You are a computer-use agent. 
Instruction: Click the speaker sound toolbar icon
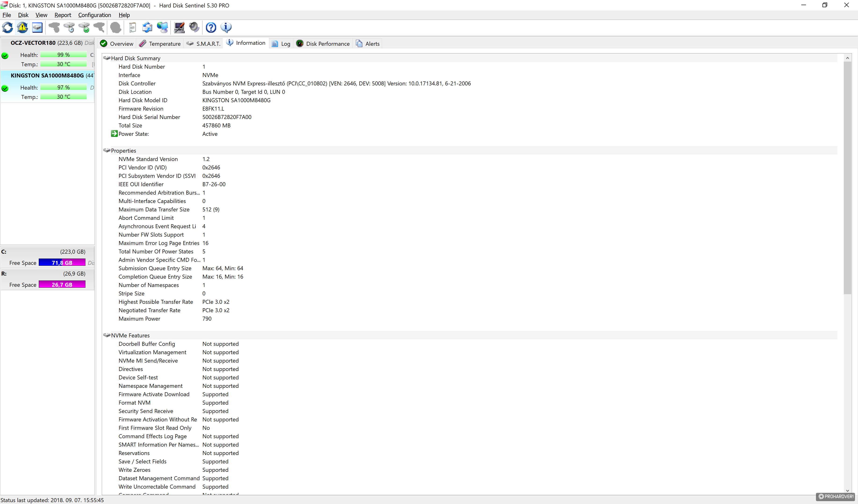194,27
